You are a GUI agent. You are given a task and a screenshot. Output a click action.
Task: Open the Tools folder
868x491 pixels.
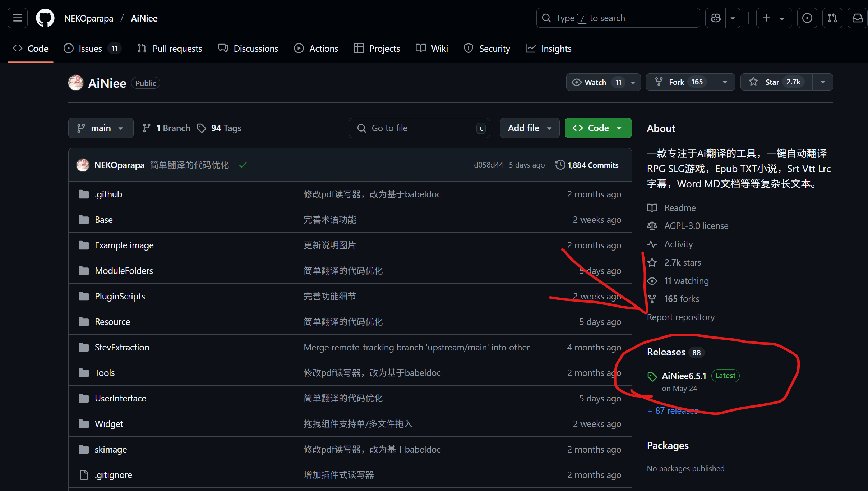click(x=105, y=373)
